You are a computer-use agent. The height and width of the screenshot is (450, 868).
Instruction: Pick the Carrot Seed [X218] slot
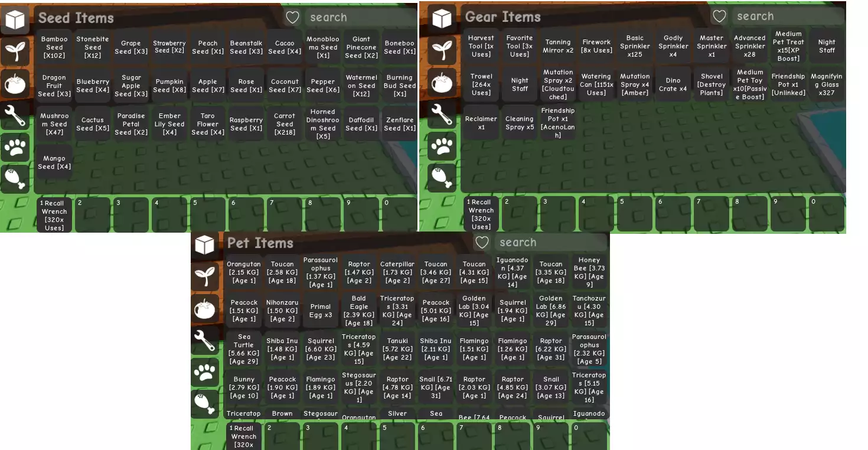pos(285,124)
